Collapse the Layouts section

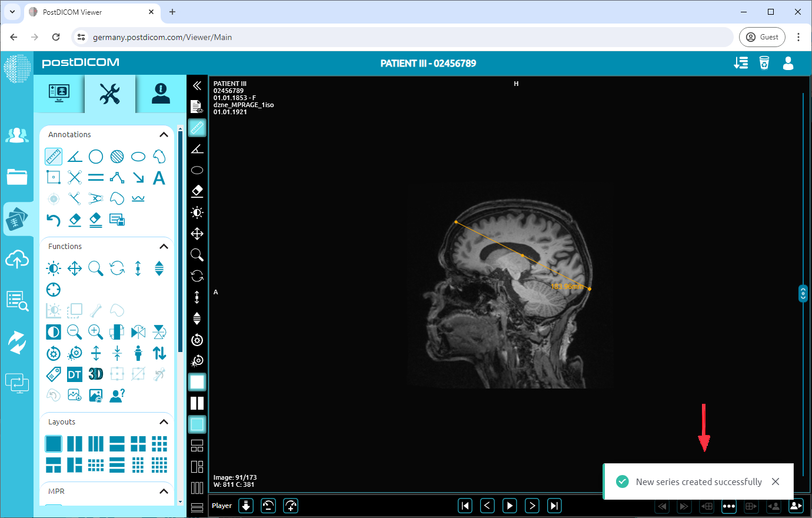coord(164,422)
